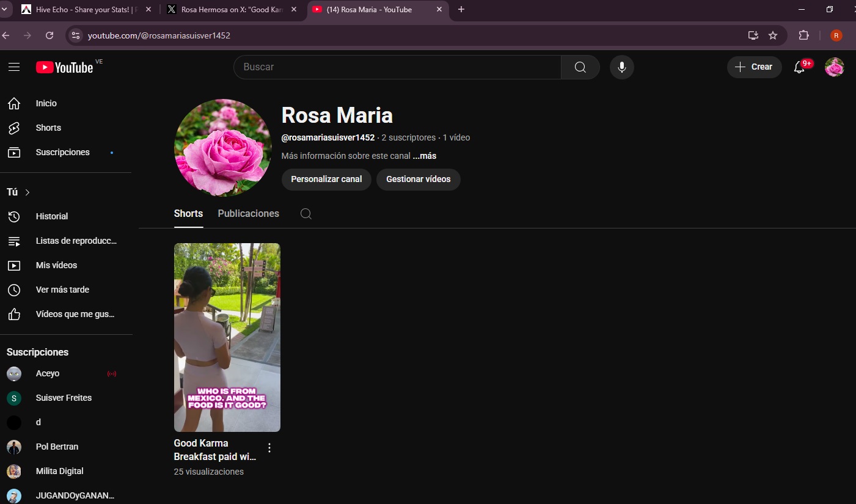Expand channel info via ...más
This screenshot has height=504, width=856.
425,156
